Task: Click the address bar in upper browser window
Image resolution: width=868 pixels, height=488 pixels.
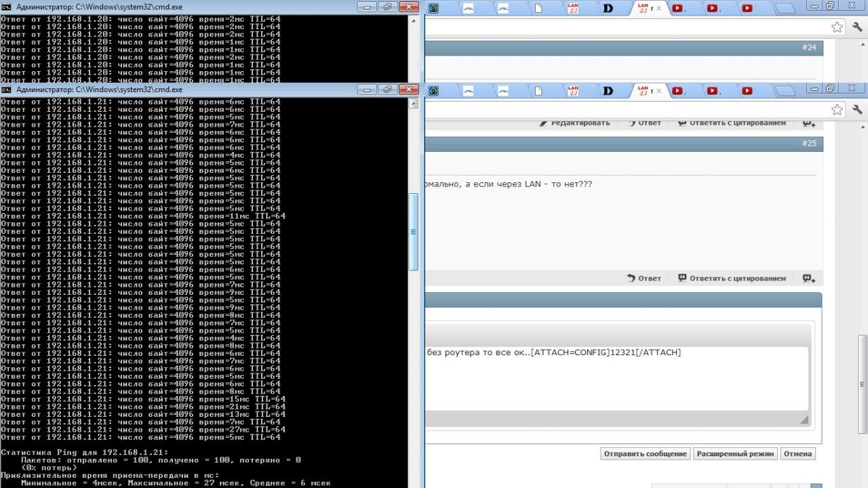Action: (x=624, y=27)
